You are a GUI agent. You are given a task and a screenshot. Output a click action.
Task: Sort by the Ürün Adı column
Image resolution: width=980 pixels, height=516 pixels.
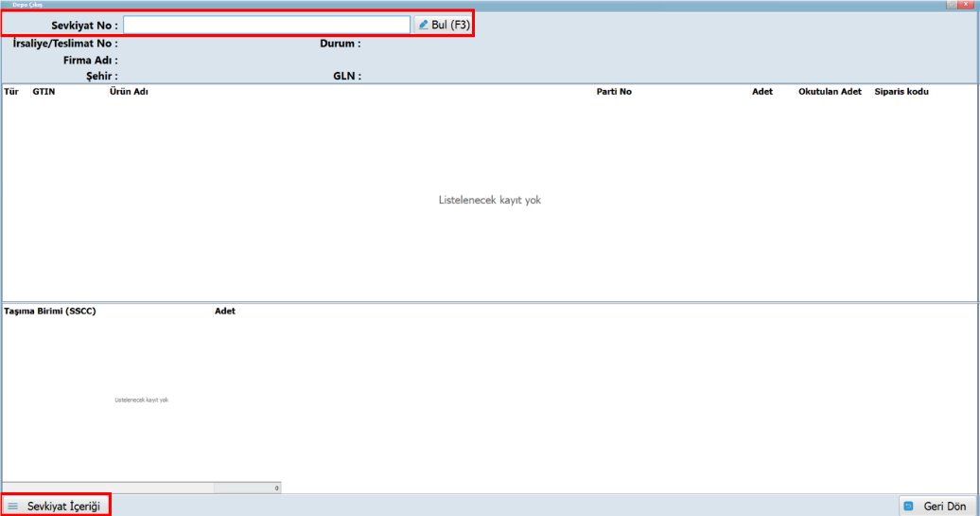pyautogui.click(x=130, y=92)
